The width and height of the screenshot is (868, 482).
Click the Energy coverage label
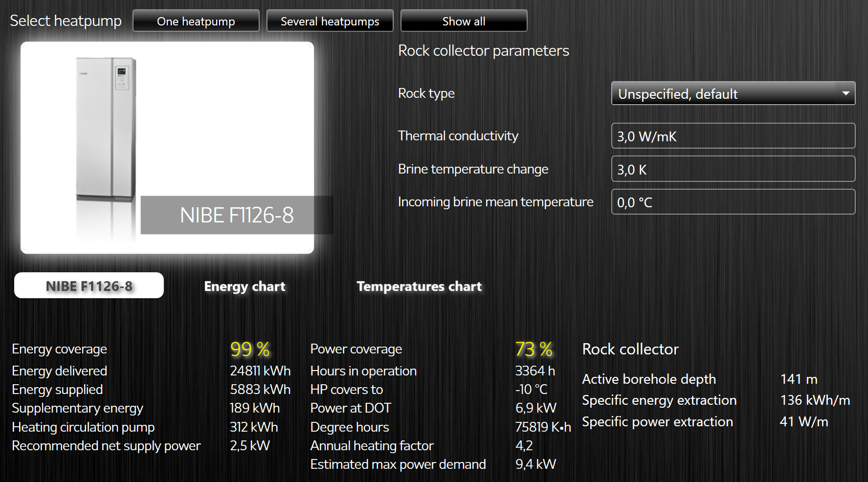(60, 349)
